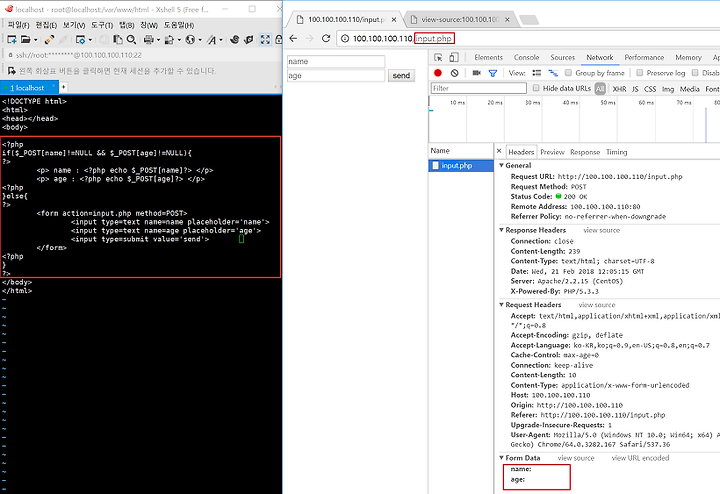Click DevTools inspect element icon
Screen dimensions: 720x494
[x=438, y=57]
